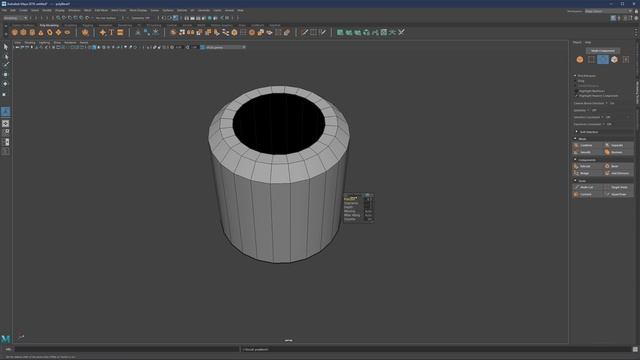Click the Quad Draw tool button
This screenshot has width=640, height=360.
618,194
